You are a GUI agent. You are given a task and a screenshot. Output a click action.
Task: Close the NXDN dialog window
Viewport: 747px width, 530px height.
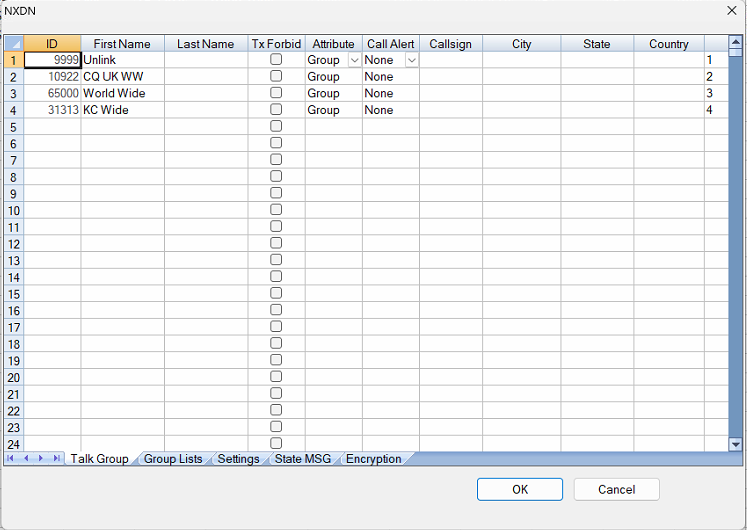[x=732, y=10]
